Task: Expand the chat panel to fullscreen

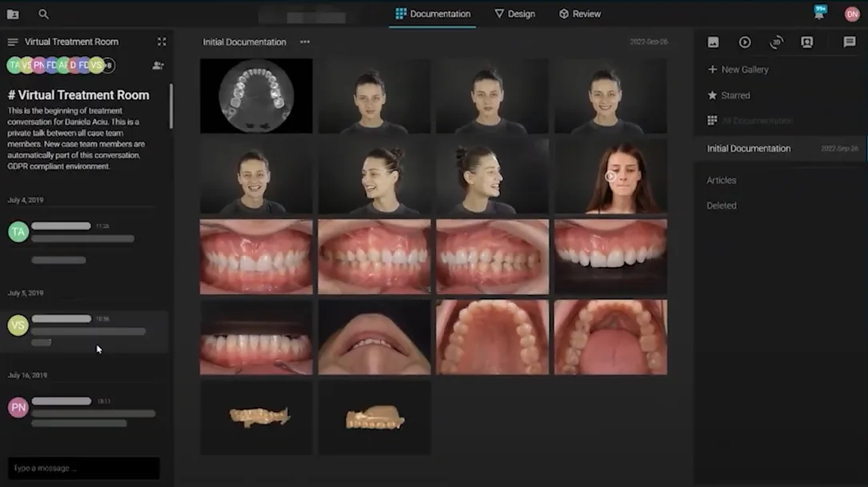Action: (162, 42)
